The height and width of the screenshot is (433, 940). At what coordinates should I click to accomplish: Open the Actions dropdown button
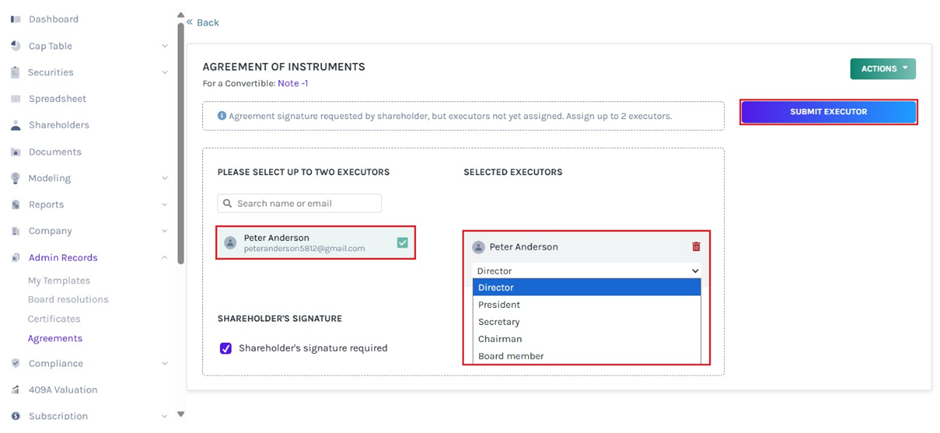click(x=882, y=69)
